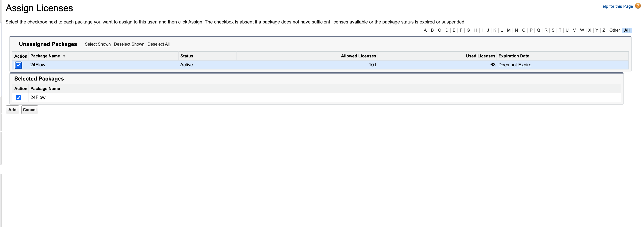This screenshot has width=644, height=227.
Task: Click Deselect All link
Action: (159, 44)
